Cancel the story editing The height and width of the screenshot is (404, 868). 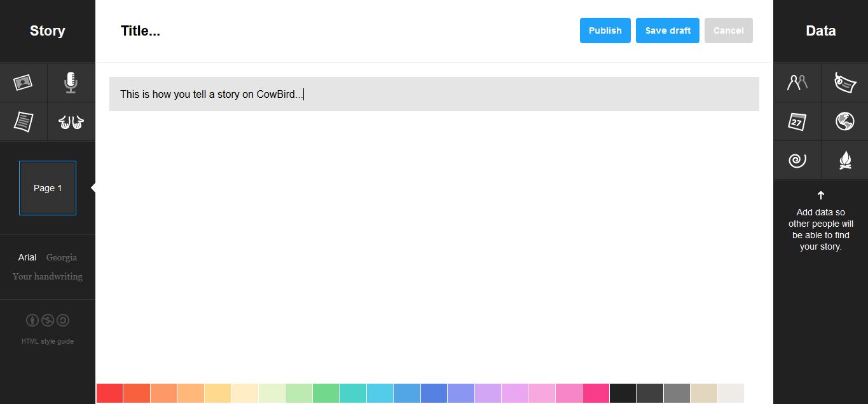[728, 30]
